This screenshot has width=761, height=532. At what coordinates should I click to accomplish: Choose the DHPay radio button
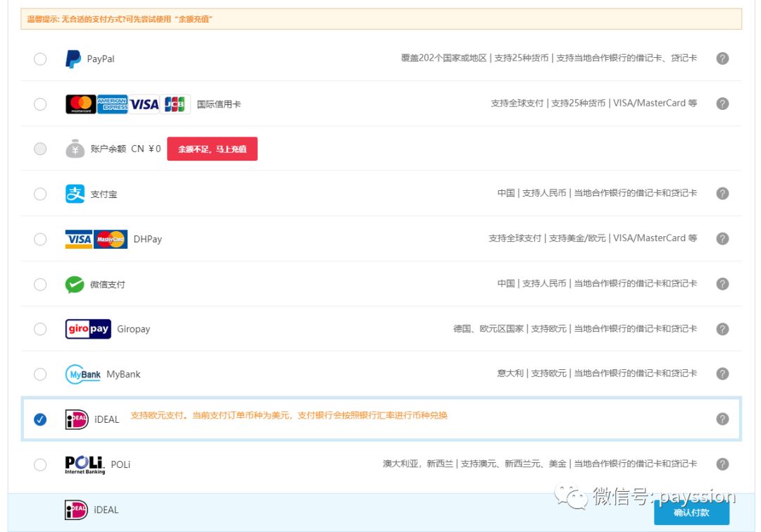(40, 239)
